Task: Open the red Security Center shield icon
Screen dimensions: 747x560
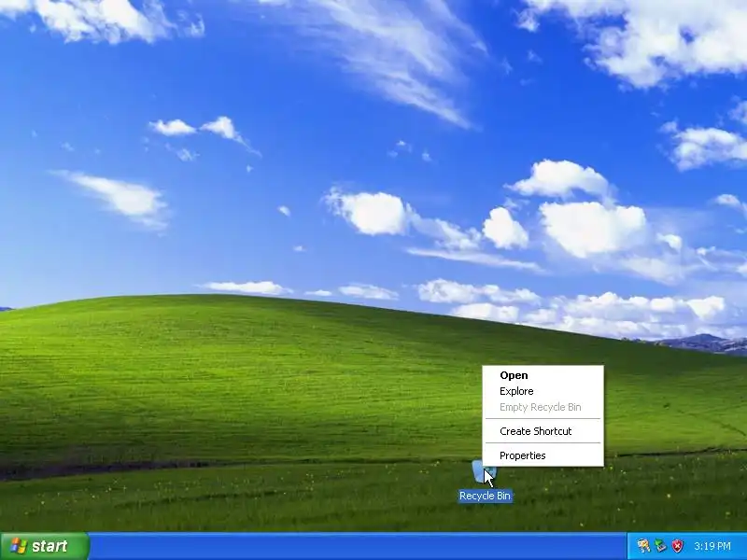Action: (677, 546)
